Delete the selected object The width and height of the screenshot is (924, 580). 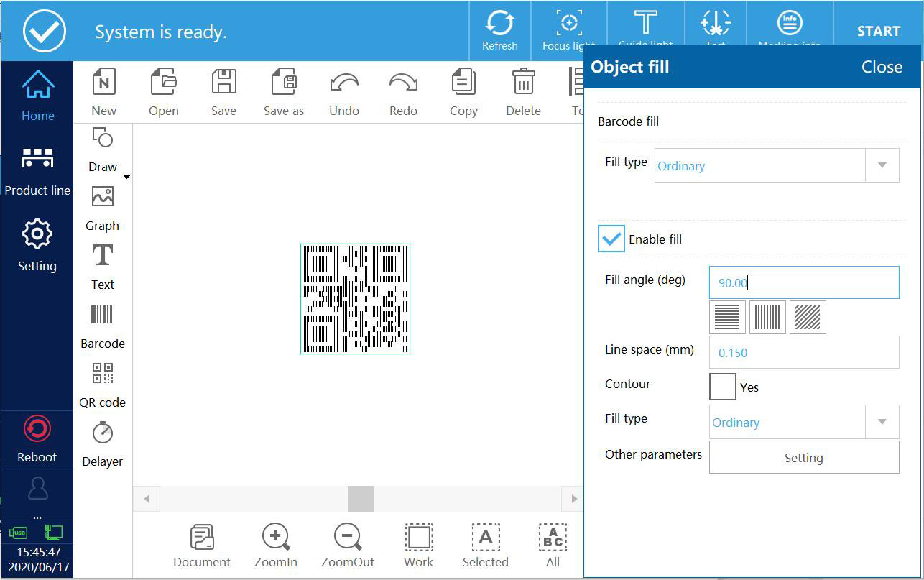tap(523, 82)
